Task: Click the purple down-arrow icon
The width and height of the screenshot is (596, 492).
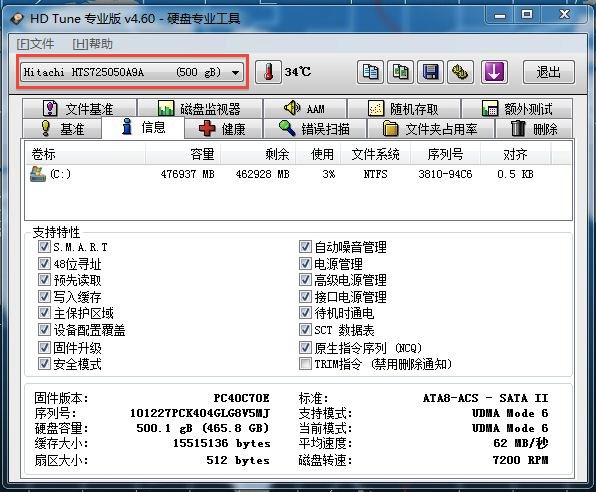Action: pyautogui.click(x=494, y=72)
